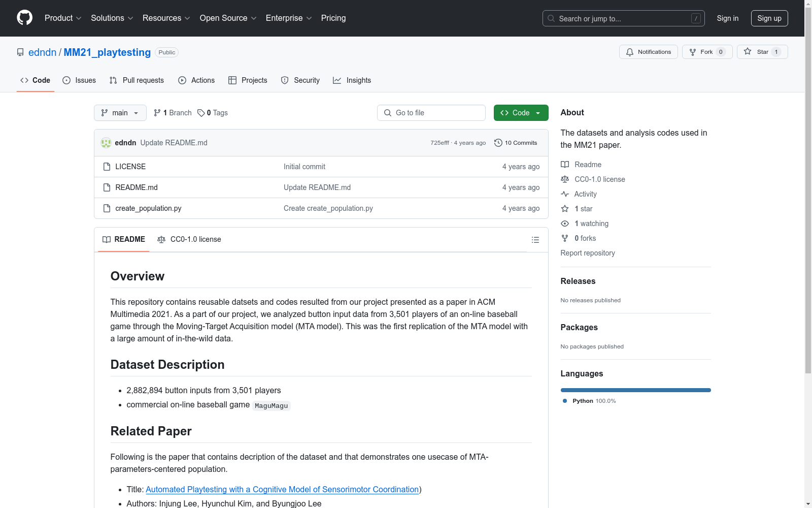Open the Packages heading link
This screenshot has height=508, width=812.
click(x=579, y=327)
